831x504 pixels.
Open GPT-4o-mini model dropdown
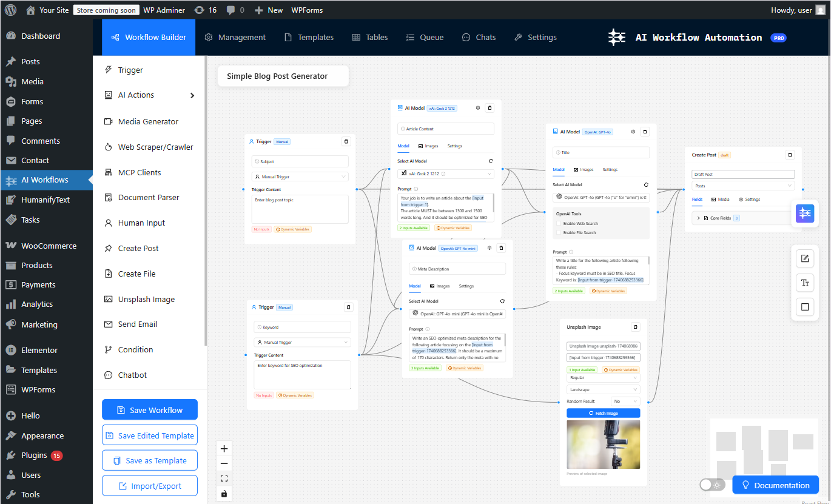(x=457, y=314)
